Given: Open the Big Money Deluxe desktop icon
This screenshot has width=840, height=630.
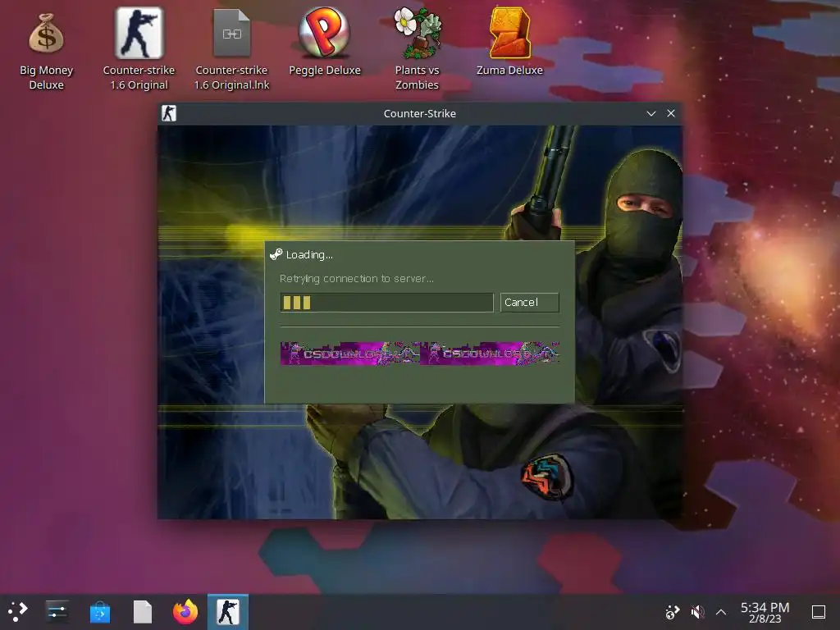Looking at the screenshot, I should (x=46, y=51).
